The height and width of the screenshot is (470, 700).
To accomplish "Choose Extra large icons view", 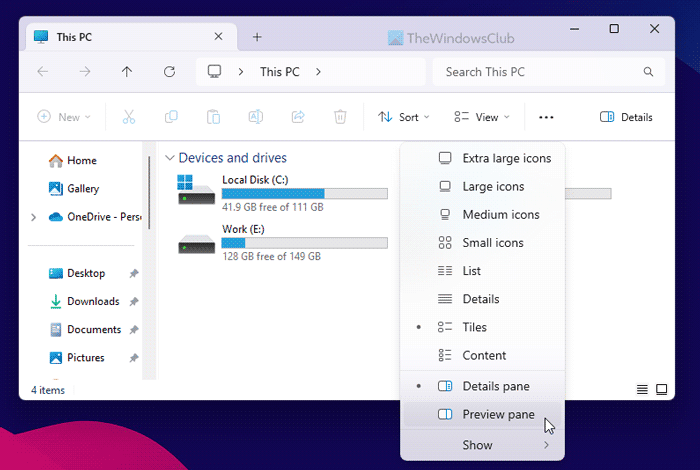I will pyautogui.click(x=483, y=158).
